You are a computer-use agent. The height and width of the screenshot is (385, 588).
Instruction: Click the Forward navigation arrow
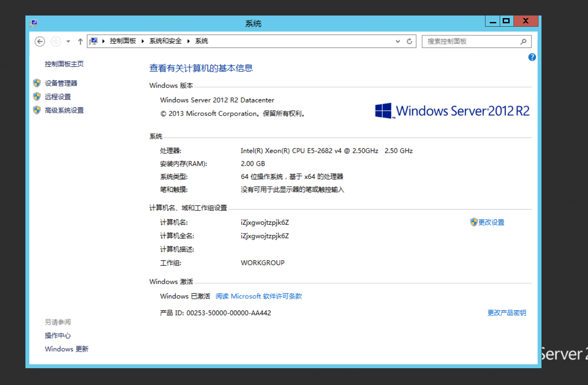(56, 41)
